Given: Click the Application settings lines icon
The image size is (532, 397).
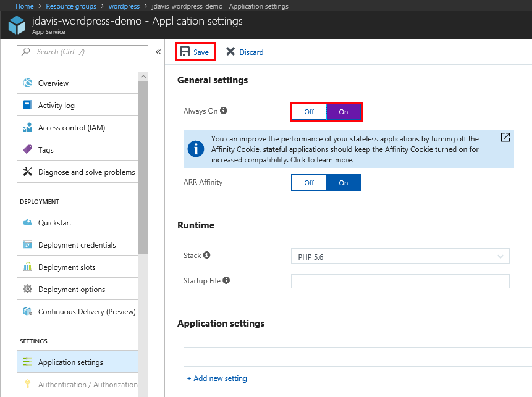Looking at the screenshot, I should [27, 362].
